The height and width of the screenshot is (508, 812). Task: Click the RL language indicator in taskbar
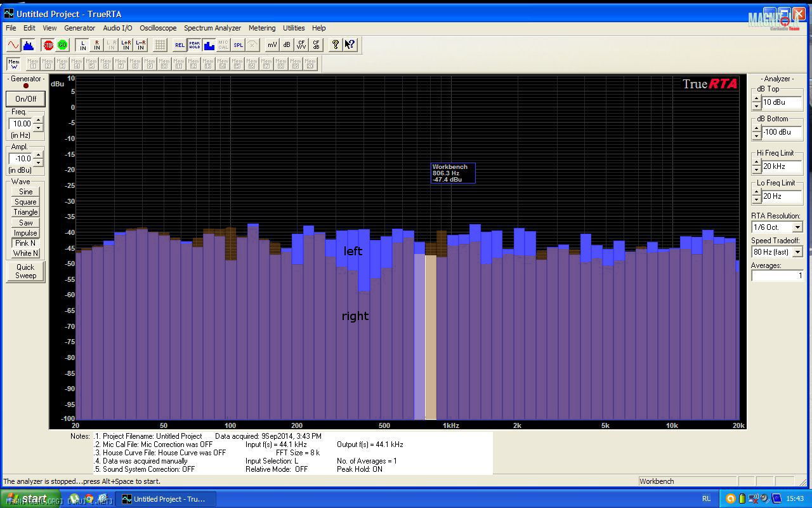point(707,498)
